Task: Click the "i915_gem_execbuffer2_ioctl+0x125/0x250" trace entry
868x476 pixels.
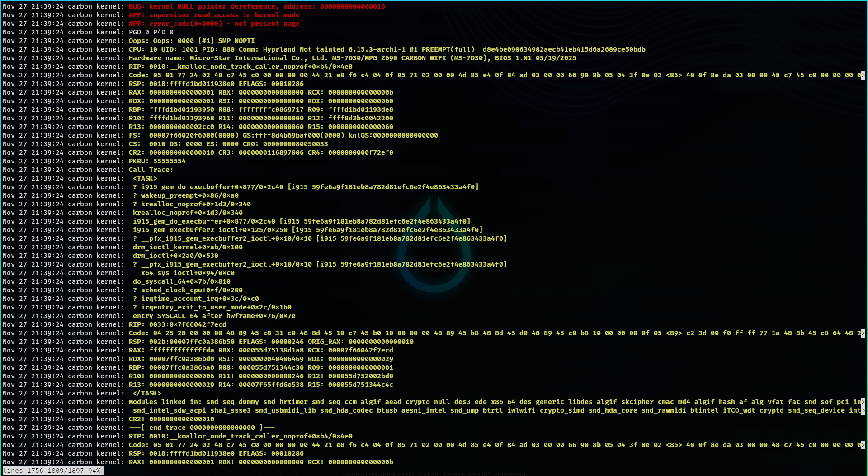Action: coord(210,230)
